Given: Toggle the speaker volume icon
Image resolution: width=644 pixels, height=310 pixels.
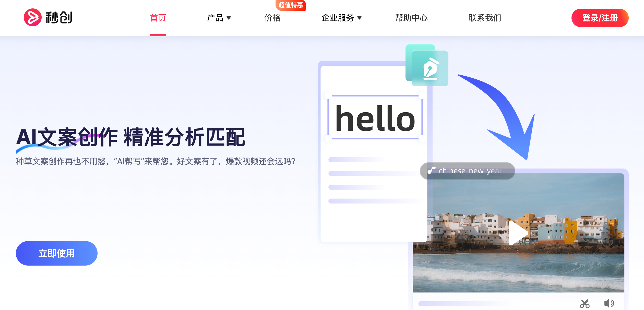Looking at the screenshot, I should (x=609, y=303).
